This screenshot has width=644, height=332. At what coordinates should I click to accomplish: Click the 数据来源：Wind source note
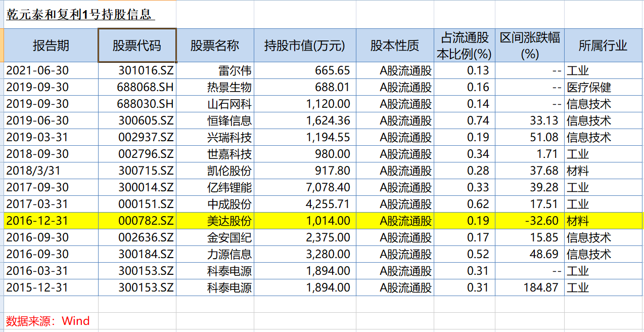[48, 321]
